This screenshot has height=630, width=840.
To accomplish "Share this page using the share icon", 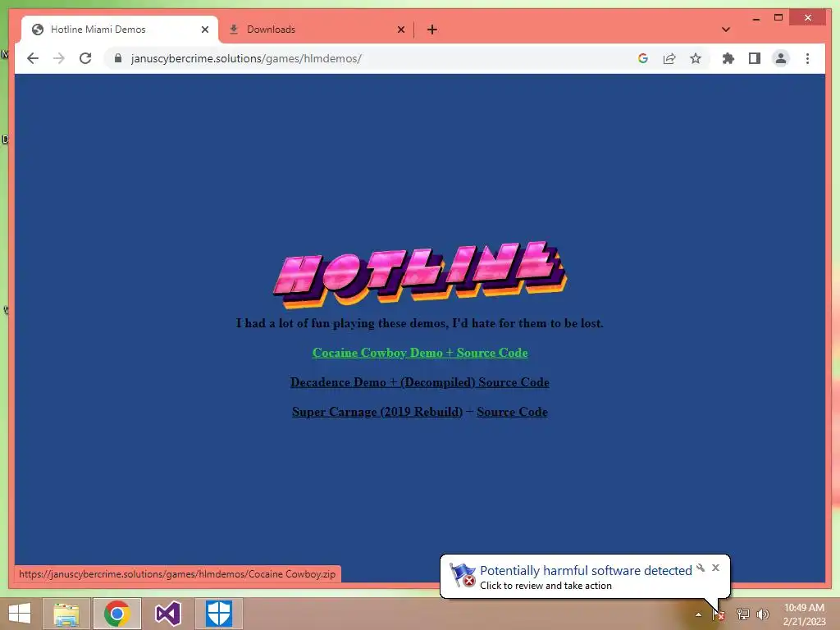I will [x=669, y=58].
